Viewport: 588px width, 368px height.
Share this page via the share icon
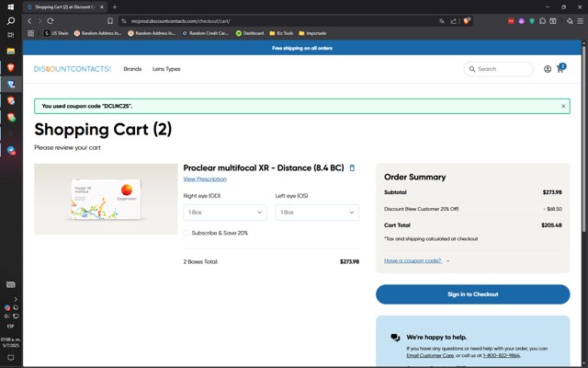[453, 21]
